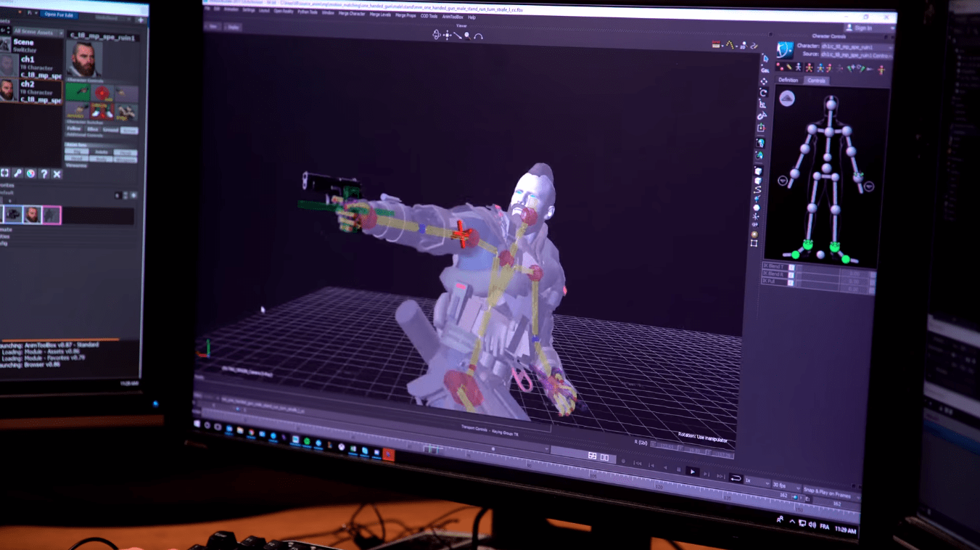Switch to the Controls tab

(x=816, y=81)
